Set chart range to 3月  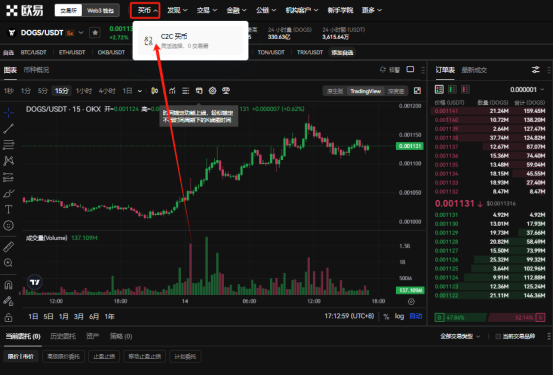coord(79,316)
